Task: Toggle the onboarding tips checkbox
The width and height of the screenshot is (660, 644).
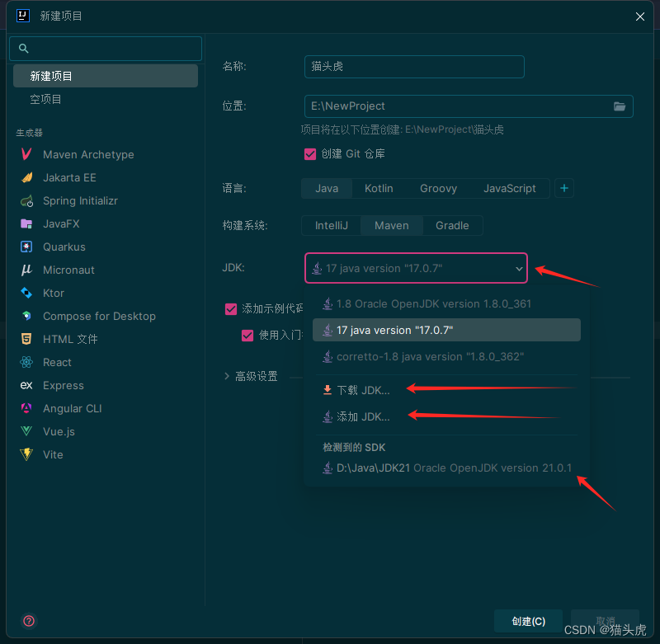Action: pyautogui.click(x=247, y=336)
